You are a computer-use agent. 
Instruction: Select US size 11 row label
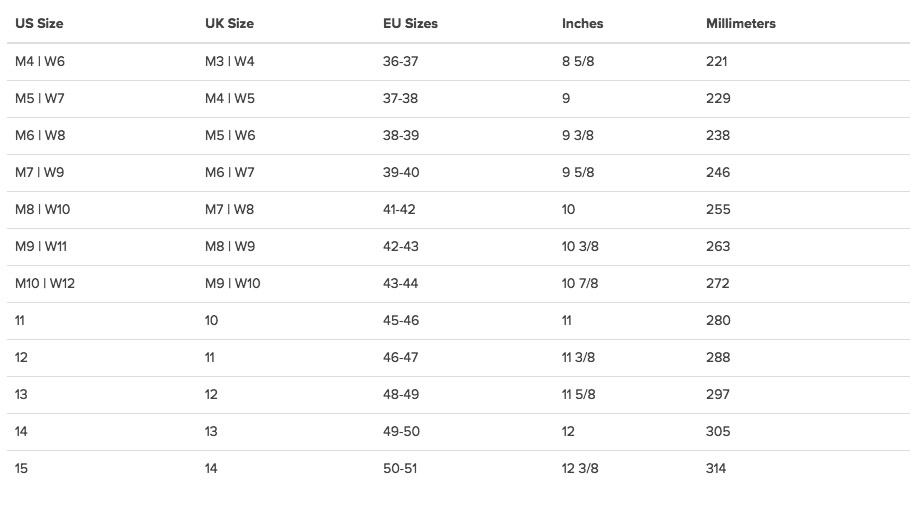21,320
